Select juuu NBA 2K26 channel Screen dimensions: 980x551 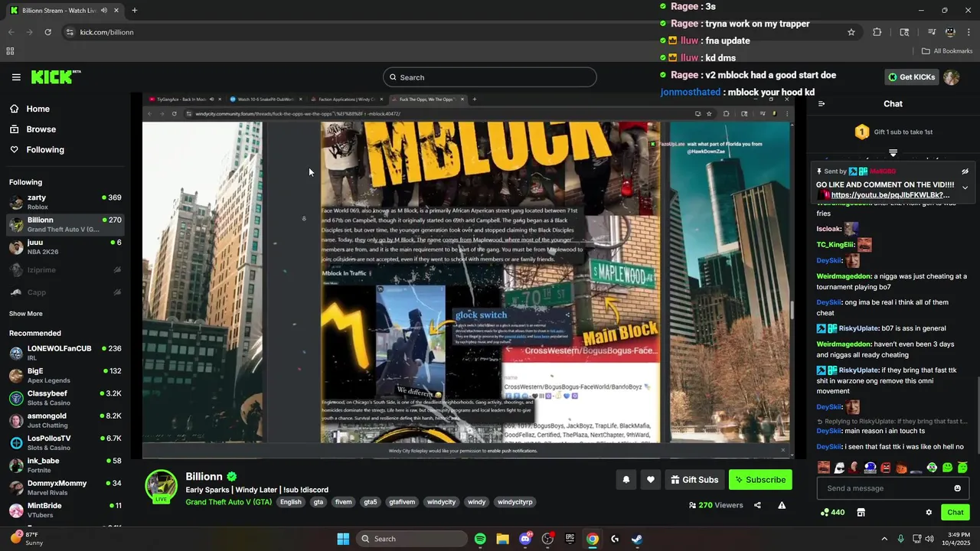65,247
